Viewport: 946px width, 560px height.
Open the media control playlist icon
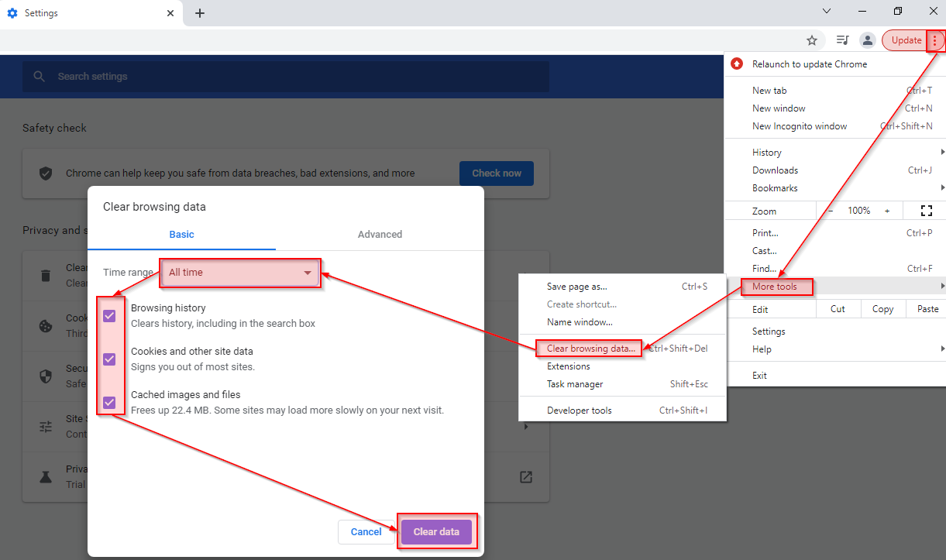842,40
